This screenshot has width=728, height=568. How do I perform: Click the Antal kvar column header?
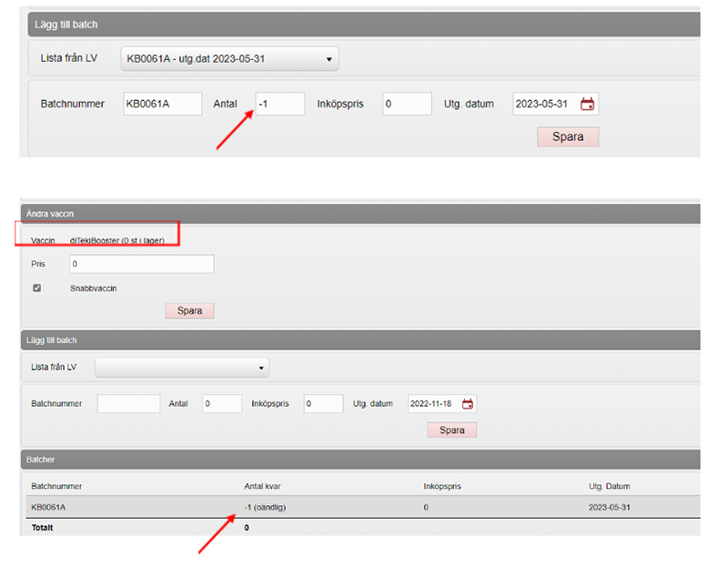point(268,486)
